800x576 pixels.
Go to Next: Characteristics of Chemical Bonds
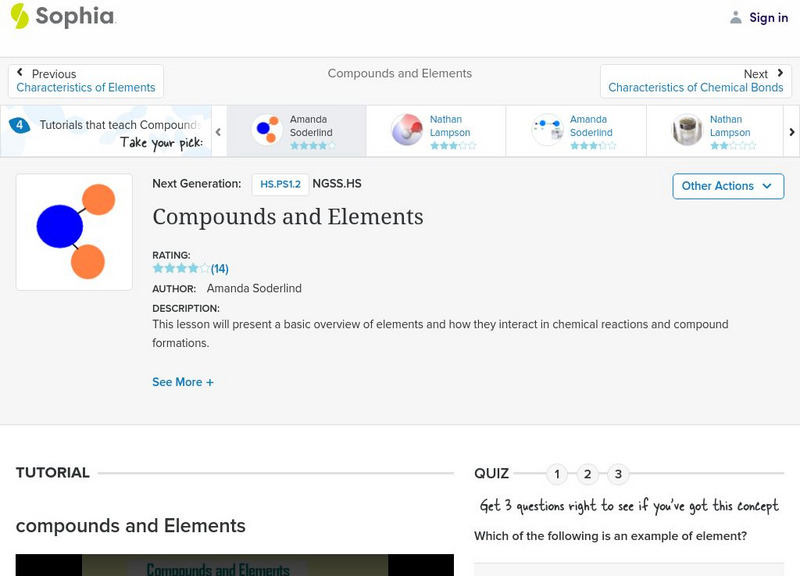696,81
